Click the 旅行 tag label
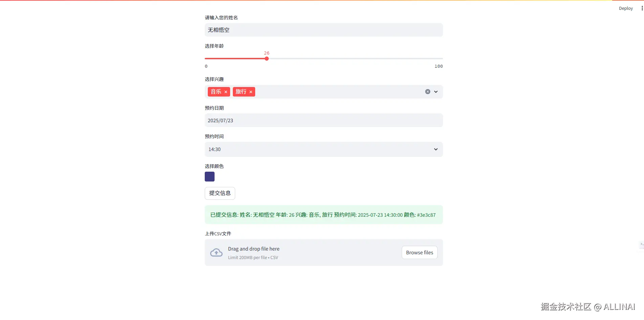The height and width of the screenshot is (320, 644). click(x=241, y=92)
